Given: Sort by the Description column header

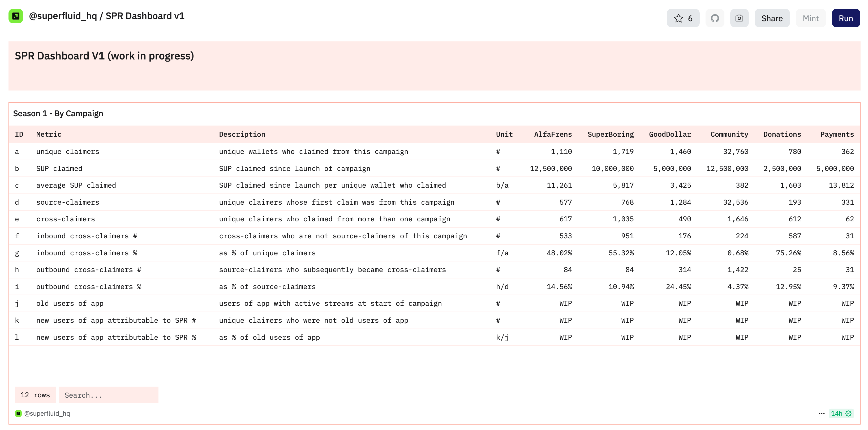Looking at the screenshot, I should point(242,135).
